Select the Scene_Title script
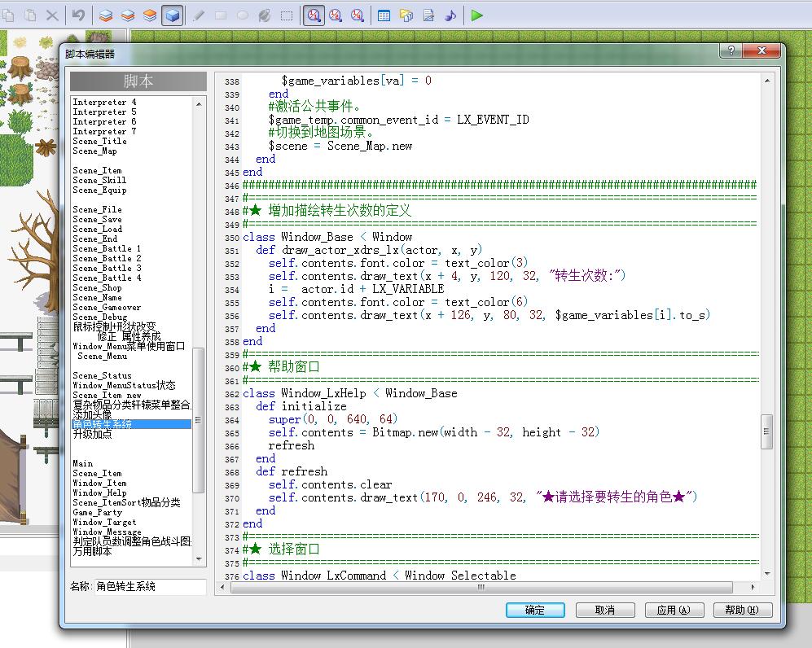812x648 pixels. (x=100, y=142)
